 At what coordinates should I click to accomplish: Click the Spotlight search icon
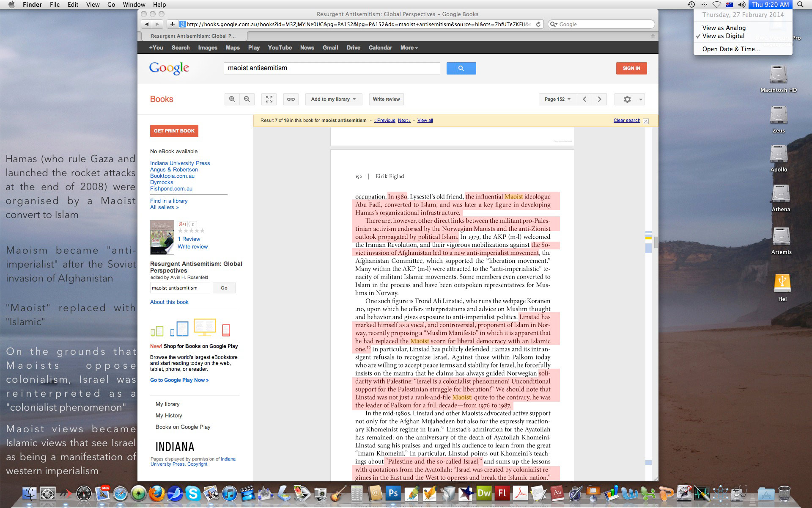coord(800,4)
